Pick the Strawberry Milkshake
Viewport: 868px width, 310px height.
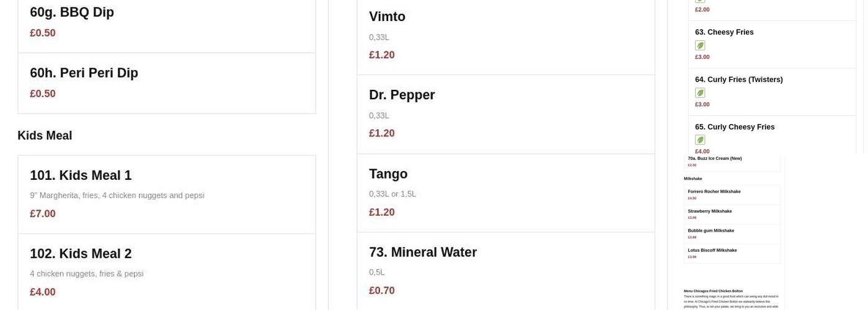[710, 211]
